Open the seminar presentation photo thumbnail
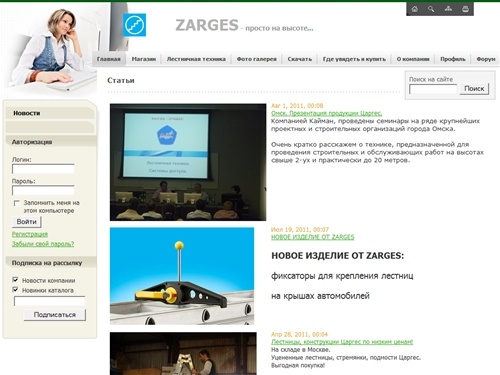 pyautogui.click(x=188, y=162)
